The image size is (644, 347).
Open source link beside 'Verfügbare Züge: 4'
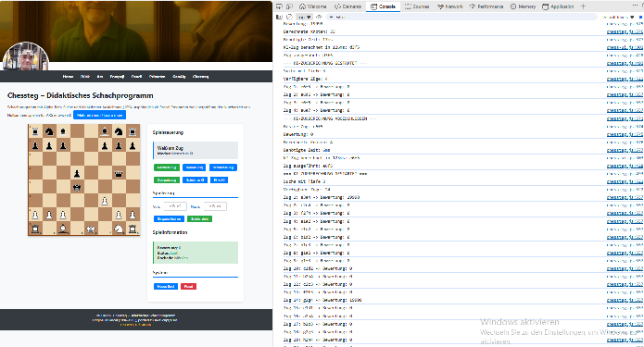tap(625, 79)
